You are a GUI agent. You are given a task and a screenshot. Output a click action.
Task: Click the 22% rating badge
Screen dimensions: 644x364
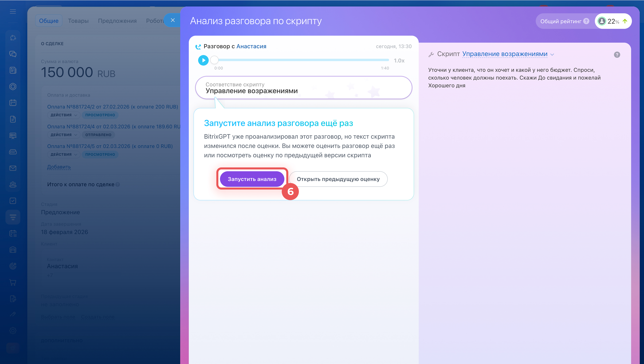click(x=613, y=21)
